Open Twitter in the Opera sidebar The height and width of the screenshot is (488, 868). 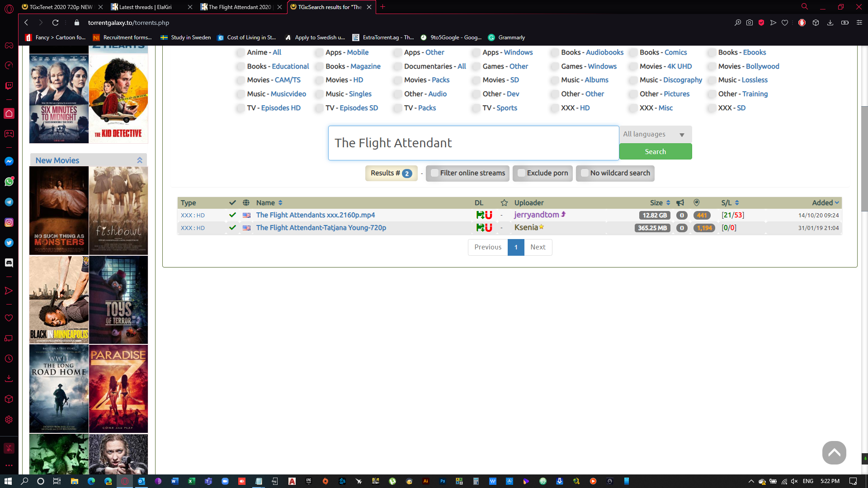[x=9, y=243]
